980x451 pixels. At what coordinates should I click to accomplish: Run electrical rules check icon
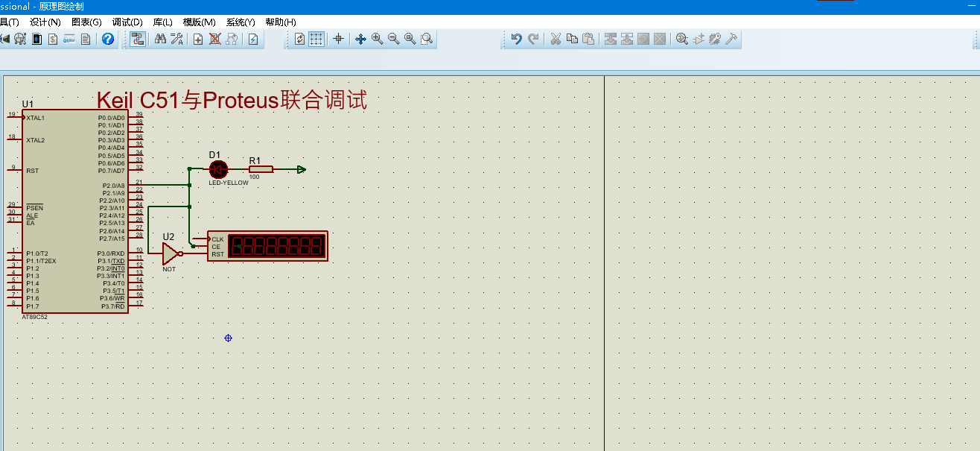(x=253, y=39)
